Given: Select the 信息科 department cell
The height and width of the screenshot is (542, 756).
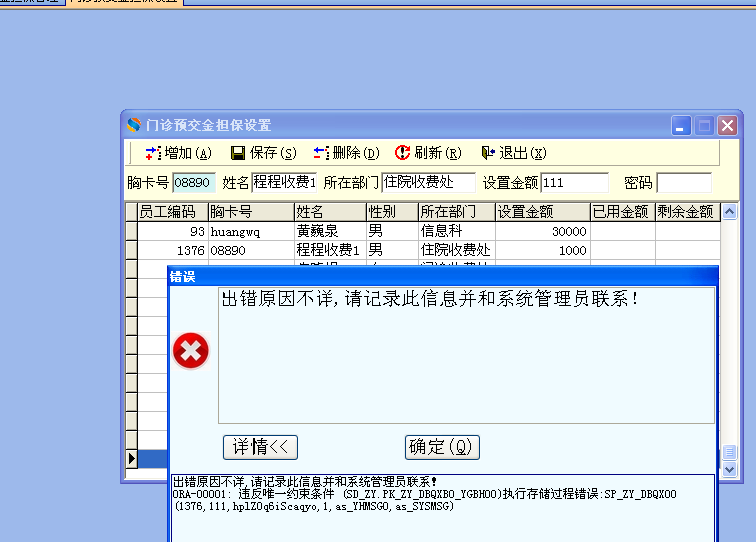Looking at the screenshot, I should tap(457, 231).
